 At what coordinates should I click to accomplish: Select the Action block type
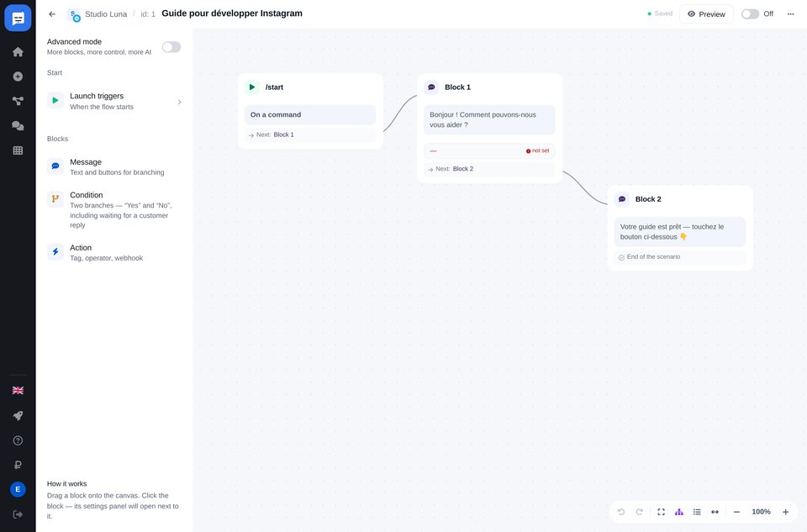(114, 253)
